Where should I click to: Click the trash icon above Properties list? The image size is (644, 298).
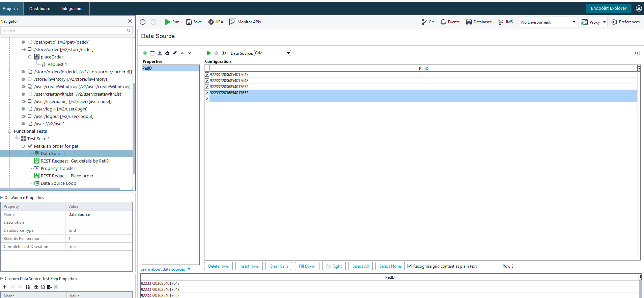(152, 53)
